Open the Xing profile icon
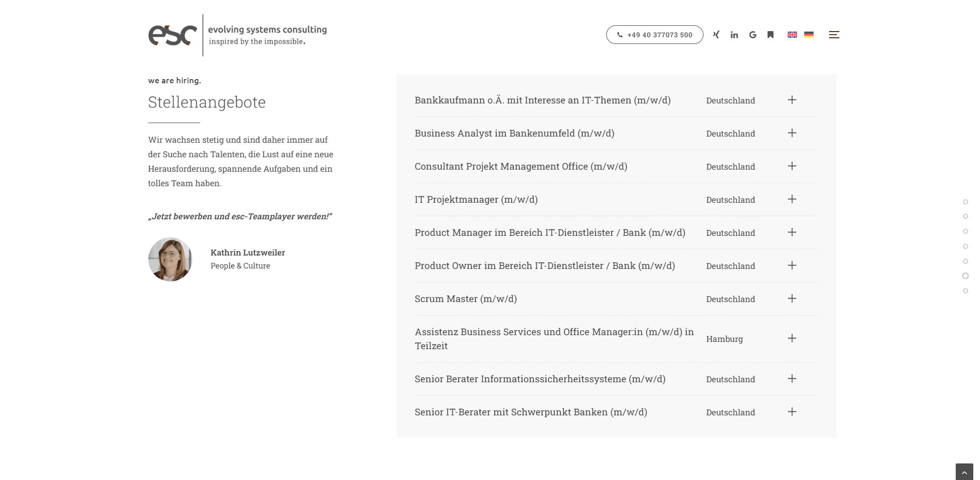This screenshot has height=480, width=980. point(716,35)
